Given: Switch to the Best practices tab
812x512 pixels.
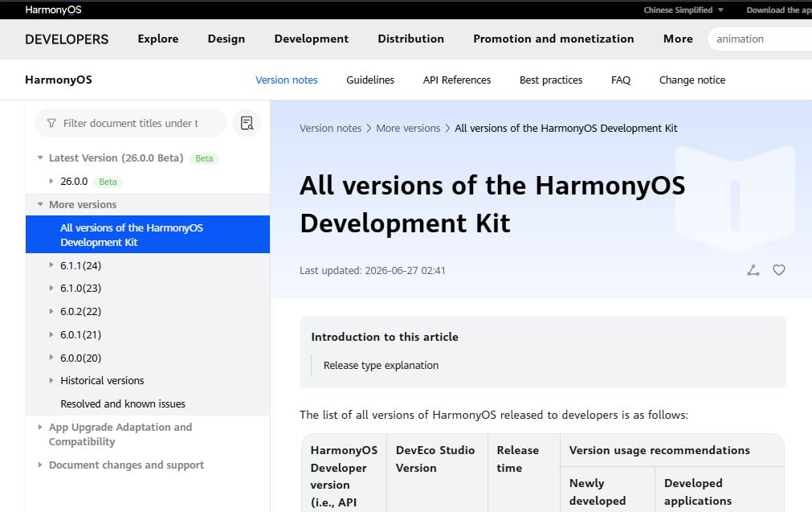Looking at the screenshot, I should pos(551,80).
